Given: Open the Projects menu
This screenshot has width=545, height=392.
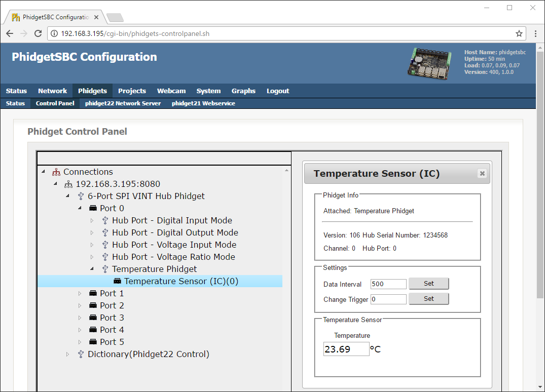Looking at the screenshot, I should [132, 91].
